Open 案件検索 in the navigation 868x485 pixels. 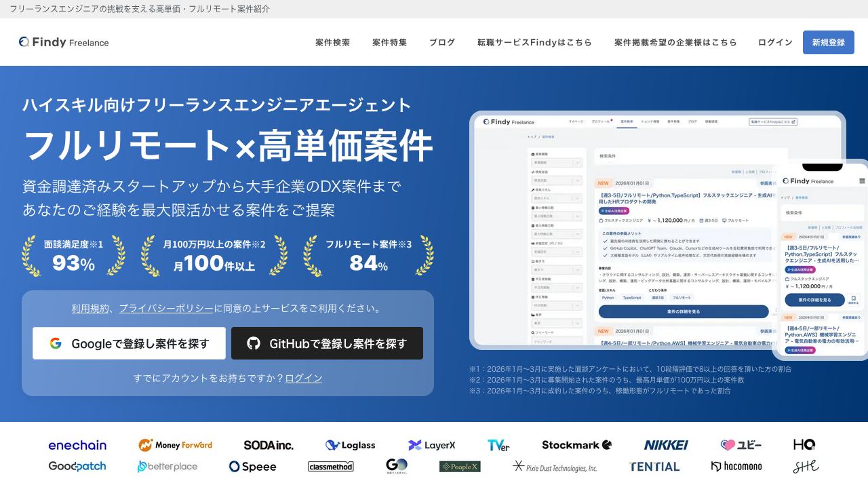333,42
